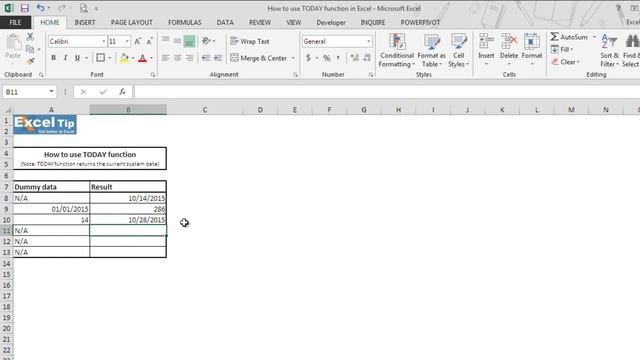Screen dimensions: 640x360
Task: Toggle Top Align
Action: [x=165, y=40]
